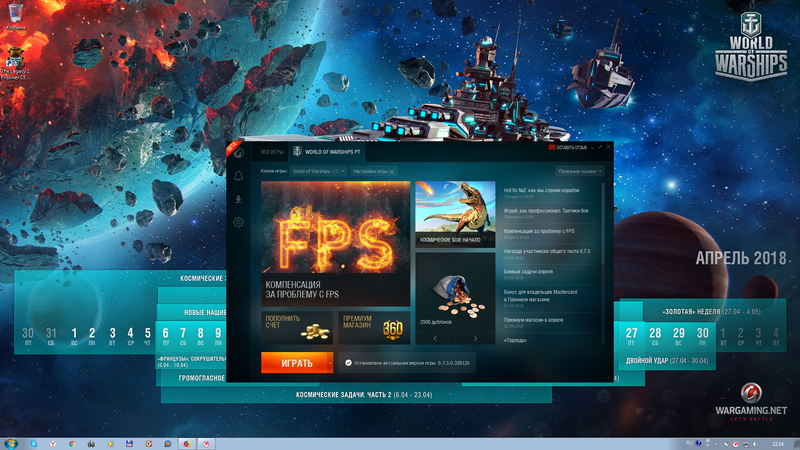Image resolution: width=800 pixels, height=450 pixels.
Task: Open the blue floppy disk taskbar icon
Action: click(130, 444)
